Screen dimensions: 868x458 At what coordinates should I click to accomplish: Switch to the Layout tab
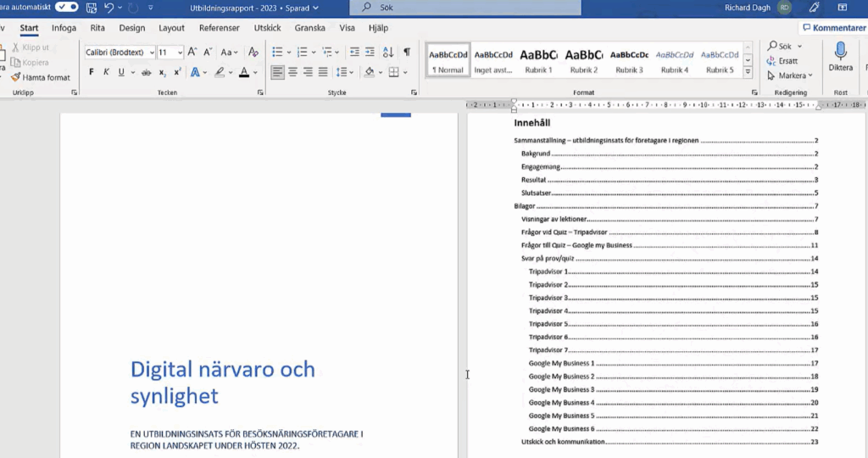click(171, 28)
